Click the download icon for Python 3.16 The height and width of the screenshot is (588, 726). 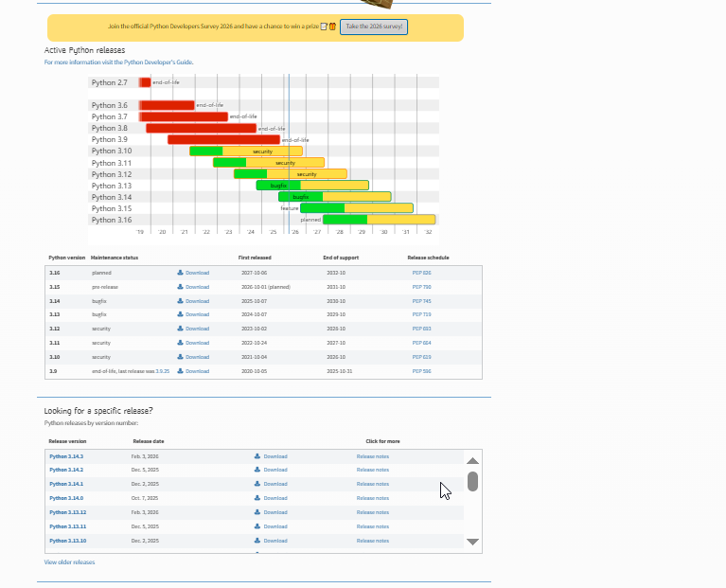point(180,273)
